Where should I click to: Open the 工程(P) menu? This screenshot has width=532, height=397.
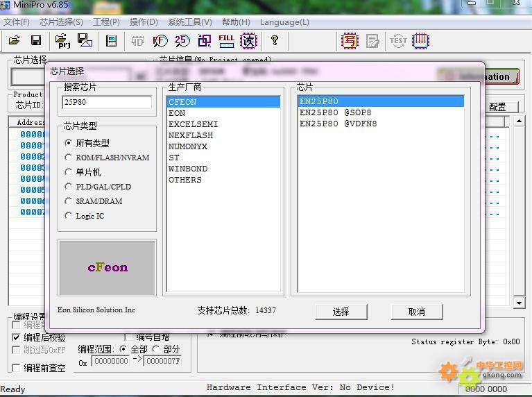tap(107, 22)
